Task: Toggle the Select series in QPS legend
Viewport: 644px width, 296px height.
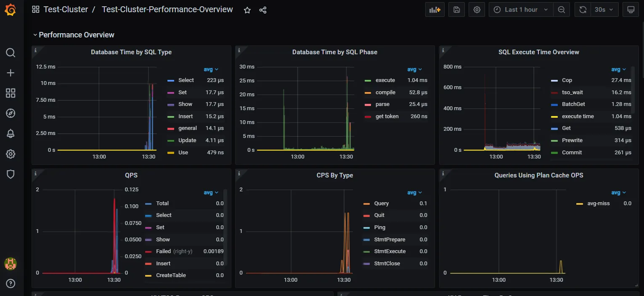Action: point(164,215)
